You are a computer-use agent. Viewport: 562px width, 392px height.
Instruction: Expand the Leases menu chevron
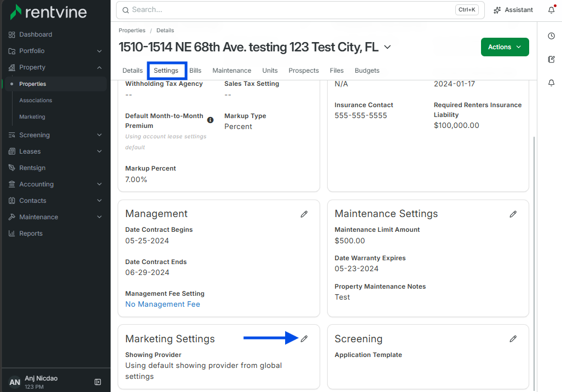99,151
